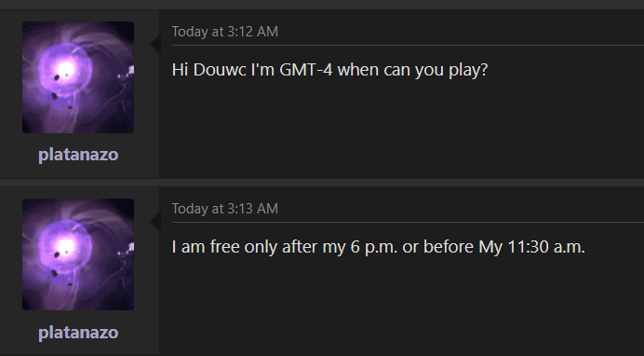Screen dimensions: 644x356
Task: Click "6 p.m." in the second message
Action: coord(374,248)
